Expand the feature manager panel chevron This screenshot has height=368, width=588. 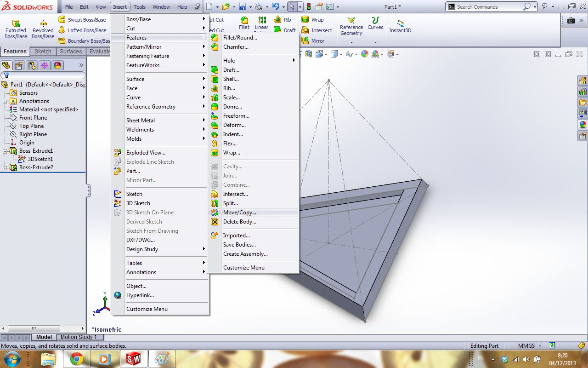pos(82,65)
